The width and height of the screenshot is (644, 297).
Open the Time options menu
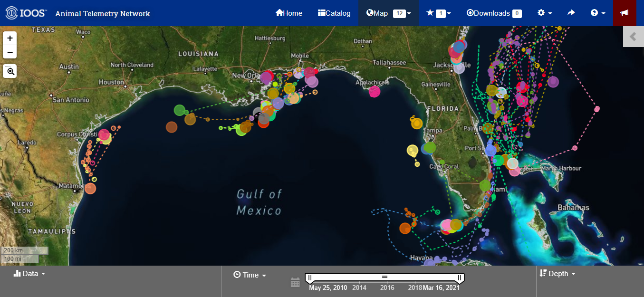250,275
